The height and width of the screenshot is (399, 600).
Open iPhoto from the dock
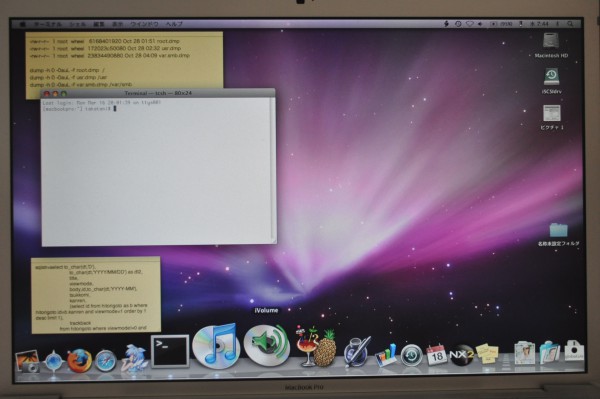(x=28, y=362)
